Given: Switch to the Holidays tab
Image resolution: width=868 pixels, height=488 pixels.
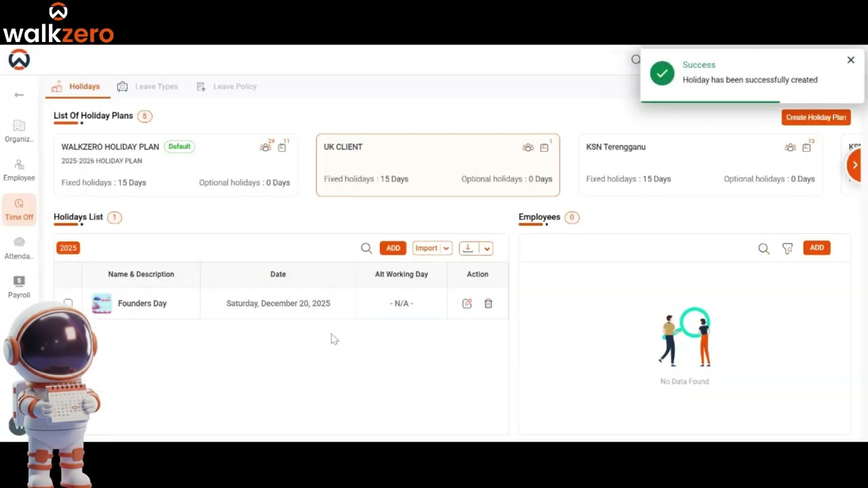Looking at the screenshot, I should (76, 87).
